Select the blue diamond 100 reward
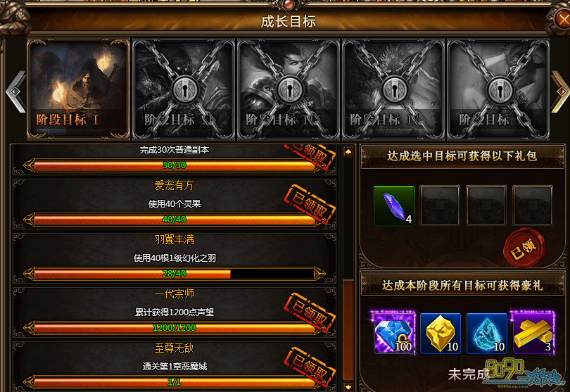The width and height of the screenshot is (570, 392). 393,333
